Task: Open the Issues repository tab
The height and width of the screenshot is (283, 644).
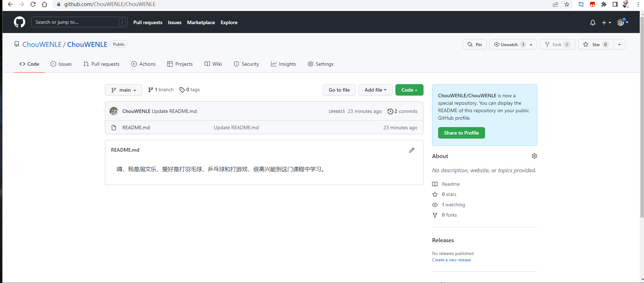Action: click(61, 64)
